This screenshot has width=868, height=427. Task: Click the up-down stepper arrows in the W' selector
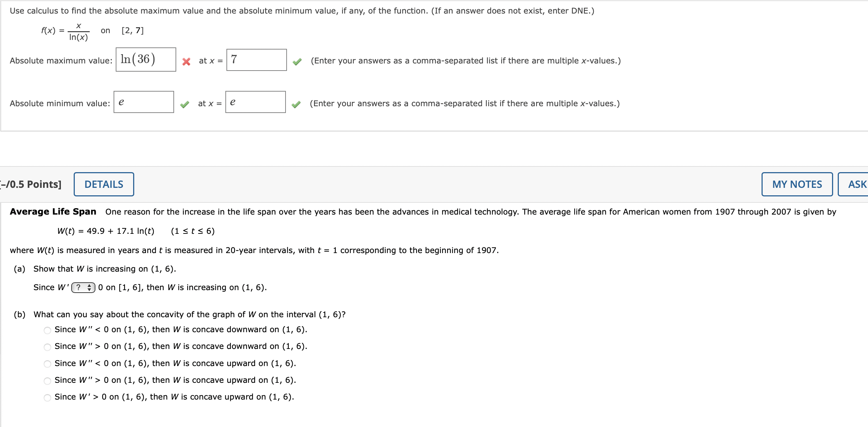pyautogui.click(x=89, y=287)
